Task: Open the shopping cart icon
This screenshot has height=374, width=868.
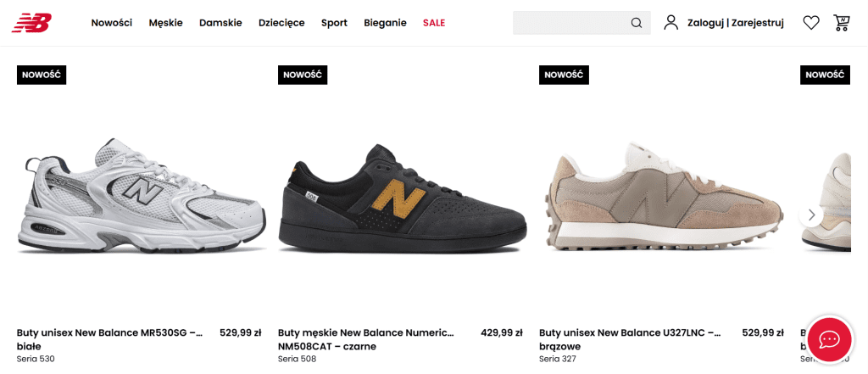Action: click(x=842, y=23)
